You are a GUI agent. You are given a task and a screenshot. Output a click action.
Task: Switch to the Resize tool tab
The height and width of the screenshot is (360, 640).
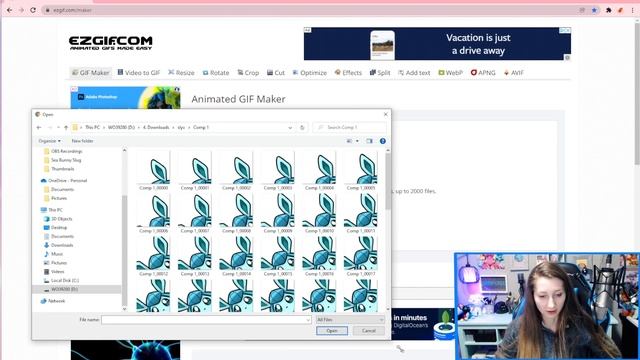pos(181,73)
